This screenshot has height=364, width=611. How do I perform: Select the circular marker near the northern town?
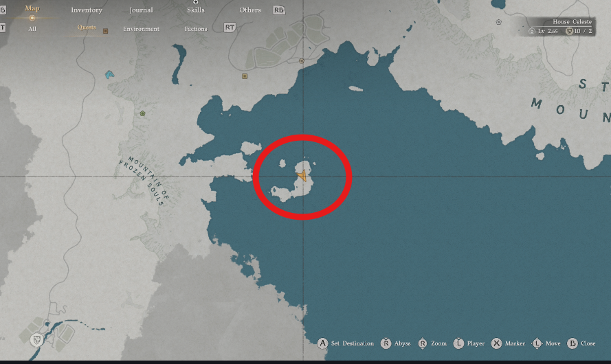pos(302,61)
